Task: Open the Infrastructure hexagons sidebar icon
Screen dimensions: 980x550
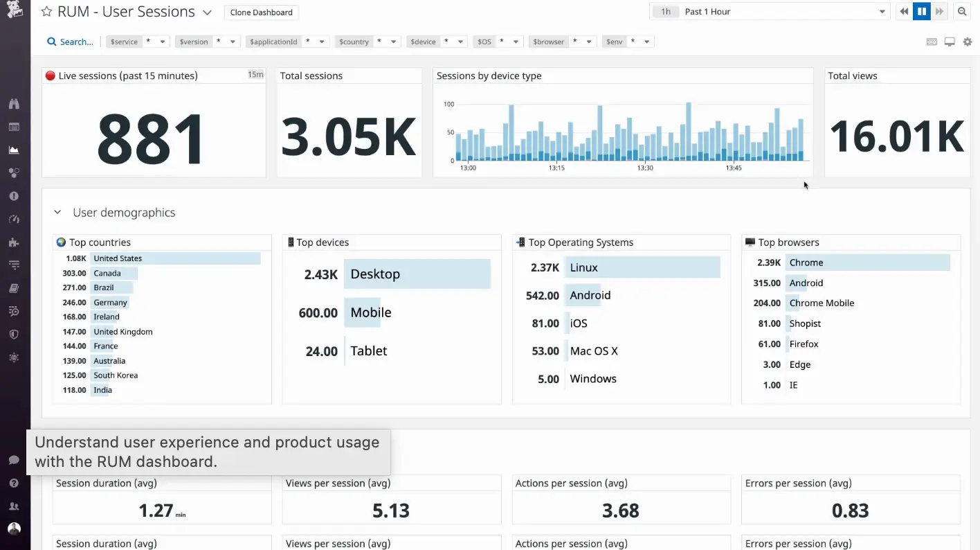Action: point(14,173)
